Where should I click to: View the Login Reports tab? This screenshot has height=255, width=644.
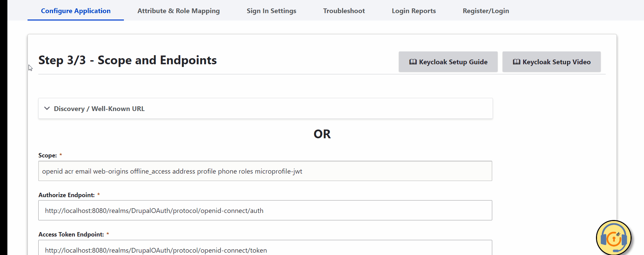pyautogui.click(x=414, y=11)
